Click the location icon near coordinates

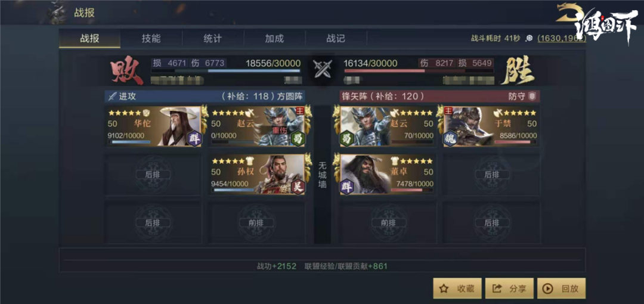[x=530, y=38]
